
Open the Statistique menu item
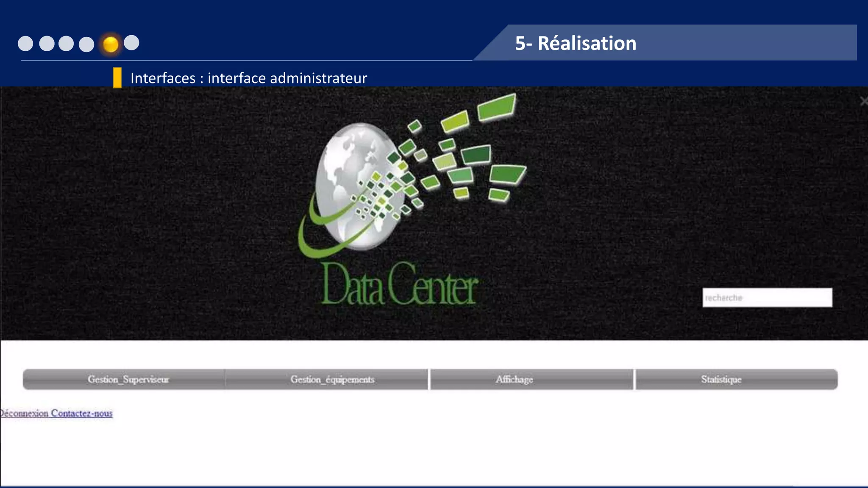click(x=721, y=379)
